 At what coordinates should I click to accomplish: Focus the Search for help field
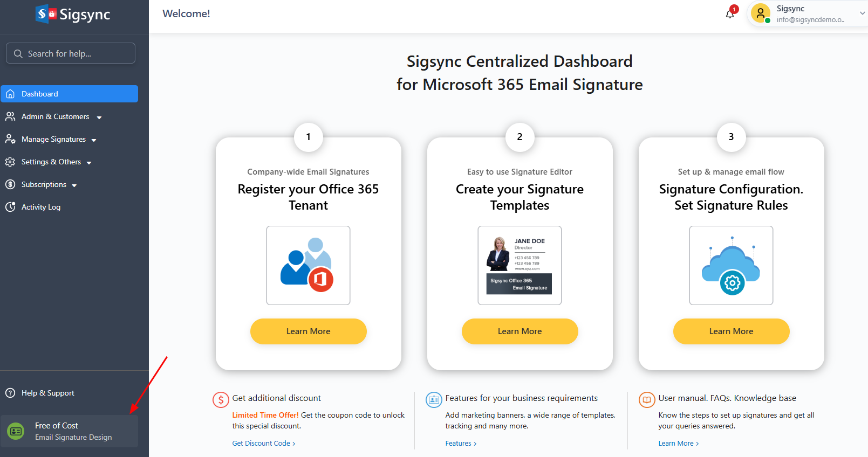pos(71,53)
